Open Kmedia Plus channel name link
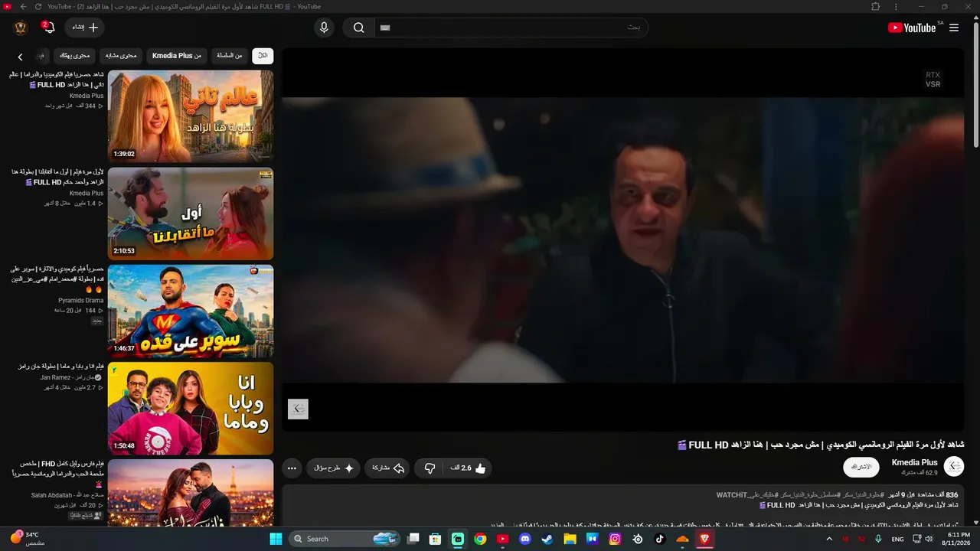This screenshot has height=551, width=980. (914, 462)
